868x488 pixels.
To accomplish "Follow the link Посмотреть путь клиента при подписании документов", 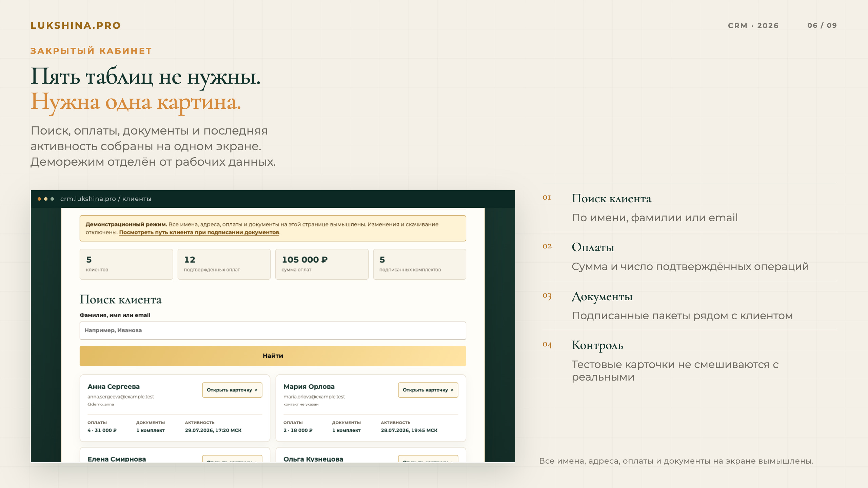I will tap(199, 232).
